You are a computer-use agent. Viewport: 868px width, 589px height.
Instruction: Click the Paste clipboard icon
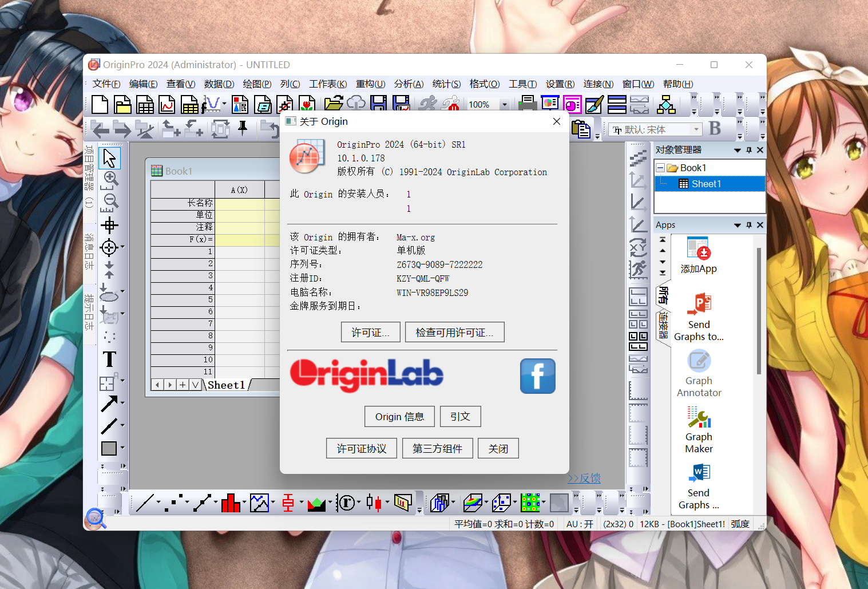(x=581, y=129)
